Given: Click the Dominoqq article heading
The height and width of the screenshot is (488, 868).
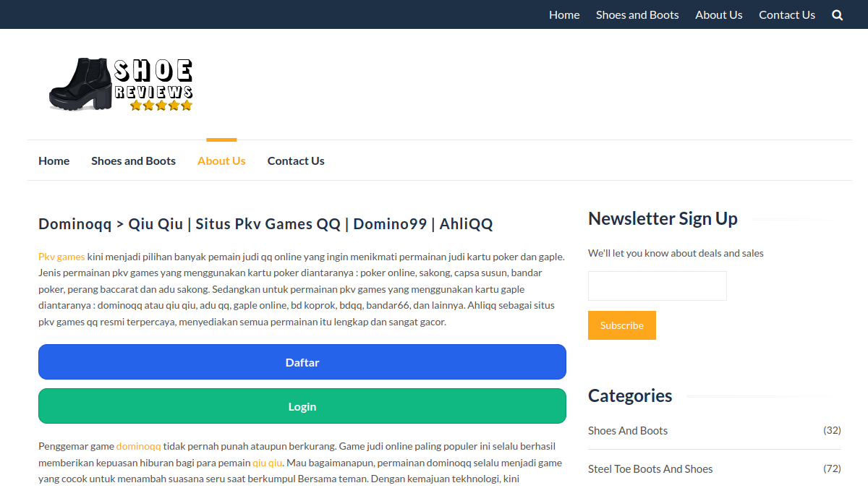Looking at the screenshot, I should pyautogui.click(x=265, y=224).
